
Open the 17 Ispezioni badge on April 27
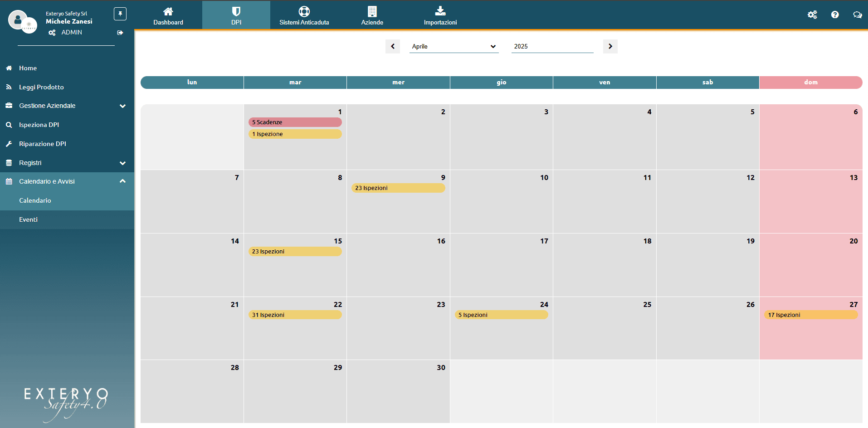811,315
